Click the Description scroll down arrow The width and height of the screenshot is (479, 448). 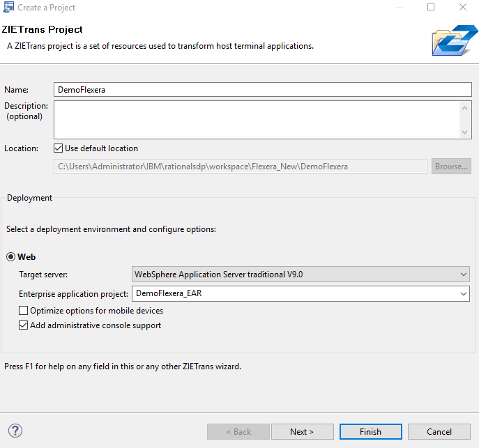pos(464,132)
